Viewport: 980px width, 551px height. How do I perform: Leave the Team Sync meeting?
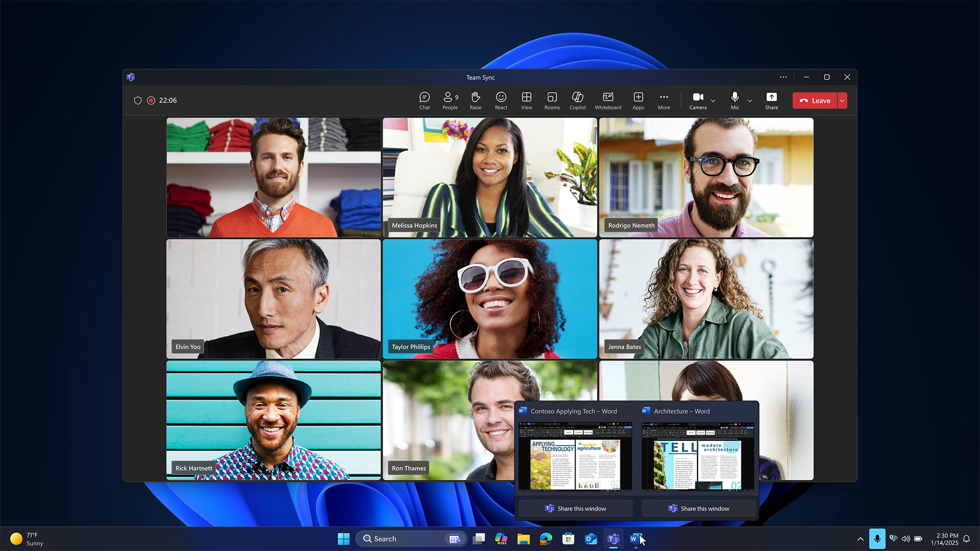click(x=815, y=101)
